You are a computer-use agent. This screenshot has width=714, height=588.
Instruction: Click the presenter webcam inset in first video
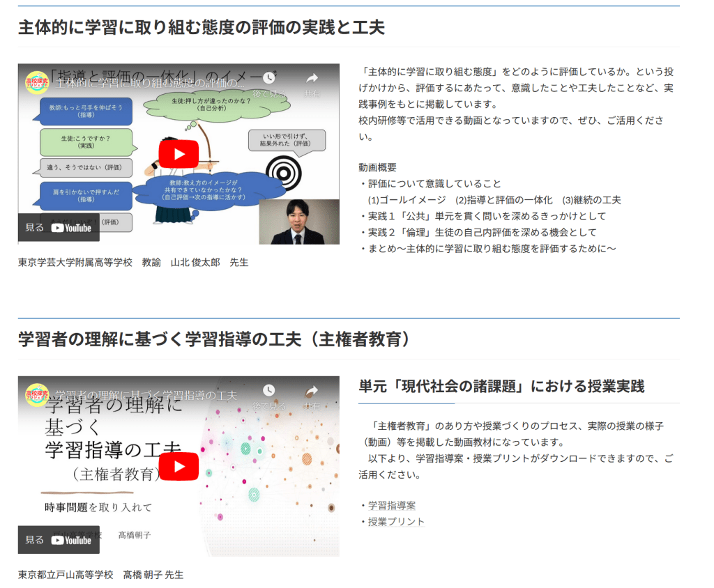coord(298,222)
